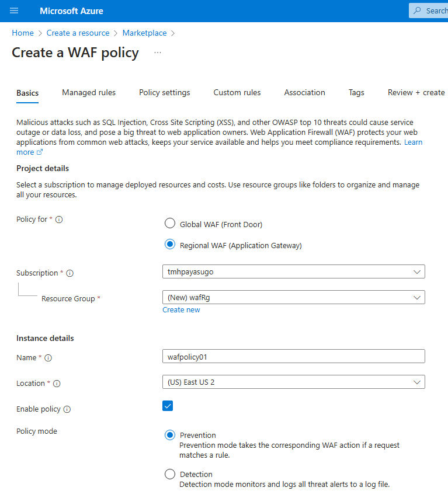The height and width of the screenshot is (498, 448).
Task: Click the Resource Group label
Action: (x=68, y=298)
